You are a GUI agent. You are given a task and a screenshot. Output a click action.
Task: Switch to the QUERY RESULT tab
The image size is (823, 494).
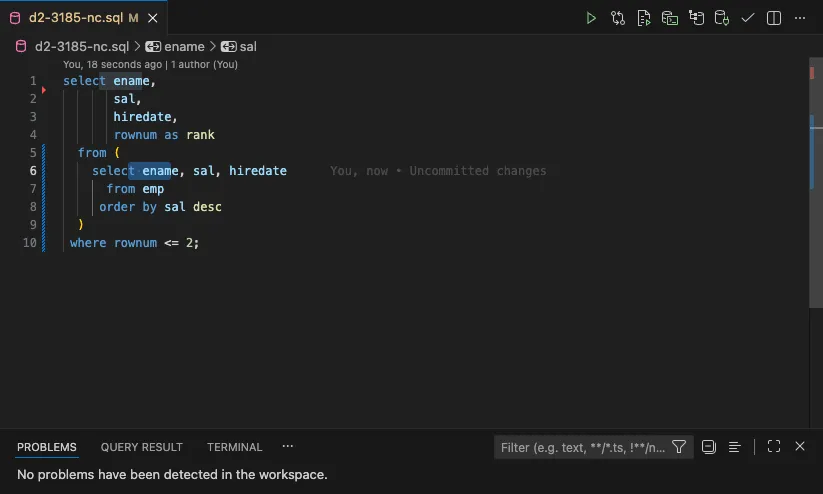(x=141, y=447)
